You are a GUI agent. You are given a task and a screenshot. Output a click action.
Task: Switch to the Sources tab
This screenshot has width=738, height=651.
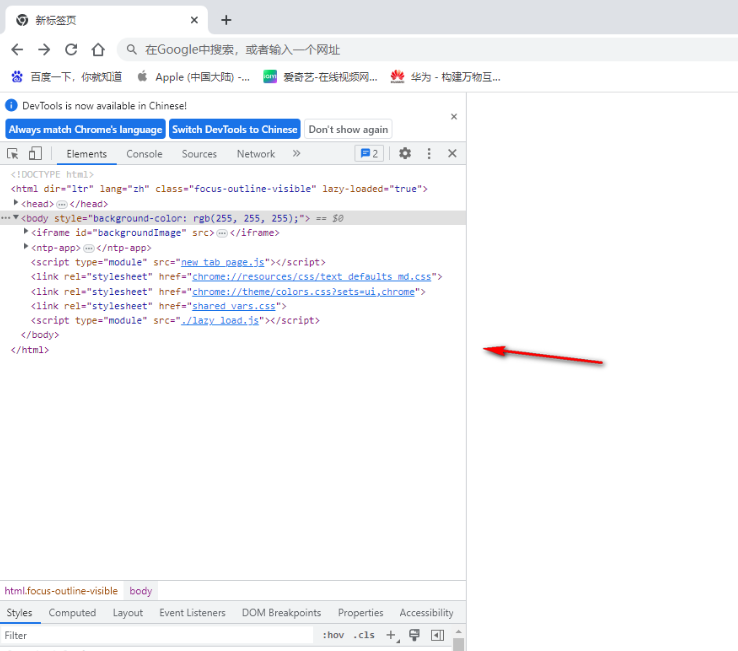click(x=199, y=154)
